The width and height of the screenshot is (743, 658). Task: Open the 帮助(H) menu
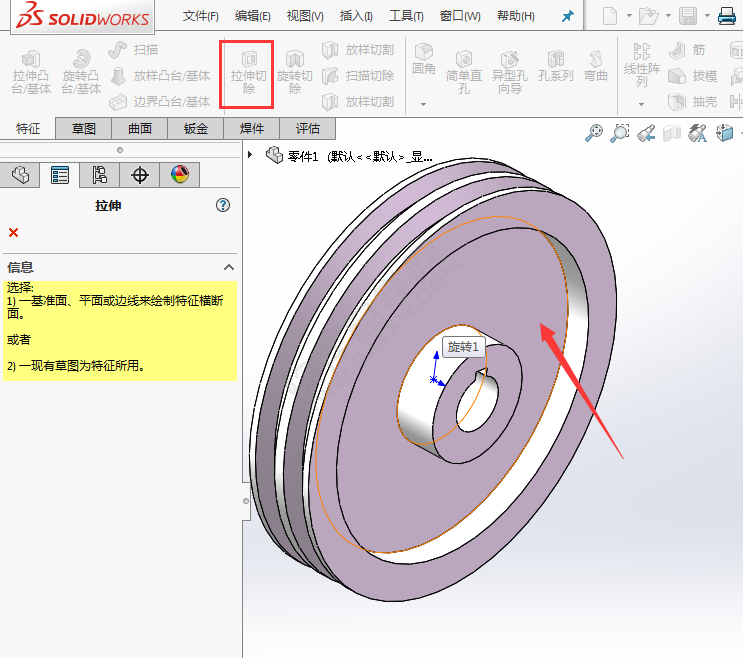516,16
